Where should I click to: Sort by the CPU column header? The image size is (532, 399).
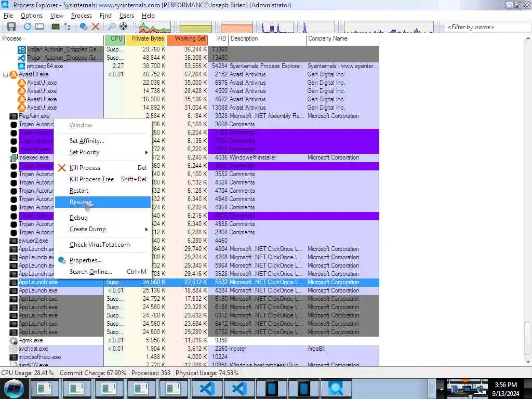114,38
